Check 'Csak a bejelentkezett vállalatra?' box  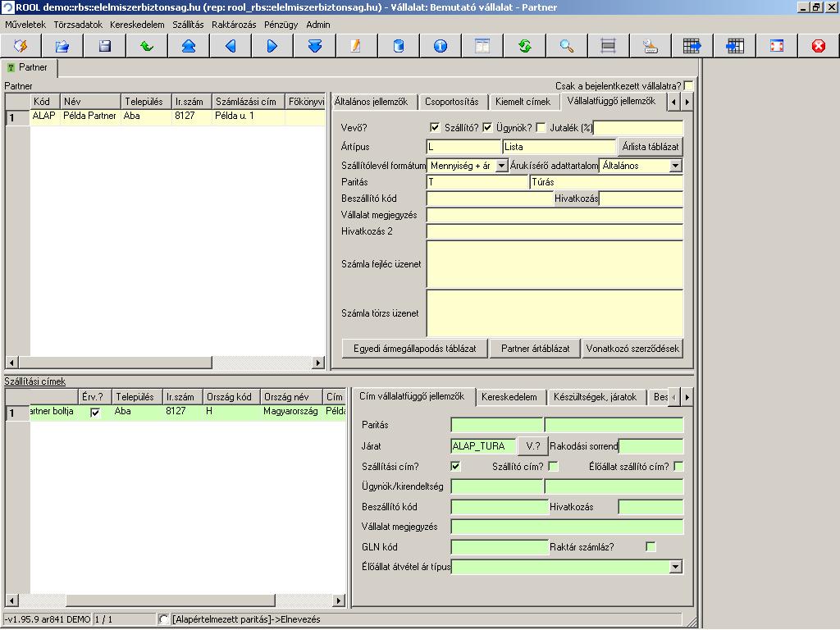(688, 85)
